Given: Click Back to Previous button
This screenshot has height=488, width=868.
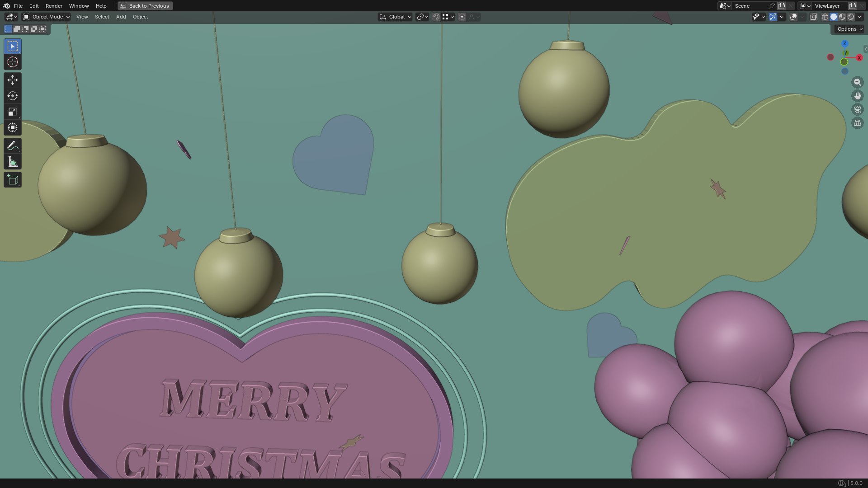Looking at the screenshot, I should coord(145,6).
